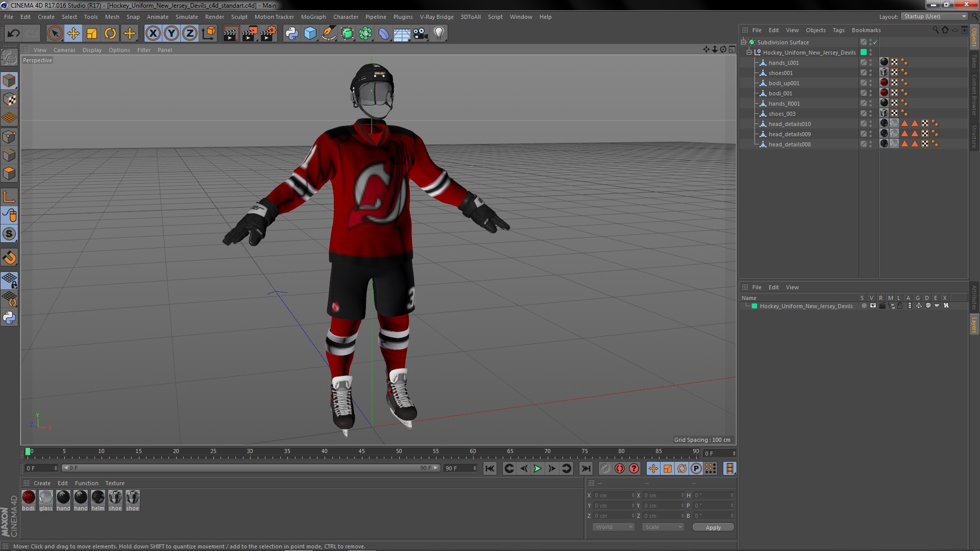The image size is (980, 551).
Task: Click Render View clapperboard icon
Action: 231,34
